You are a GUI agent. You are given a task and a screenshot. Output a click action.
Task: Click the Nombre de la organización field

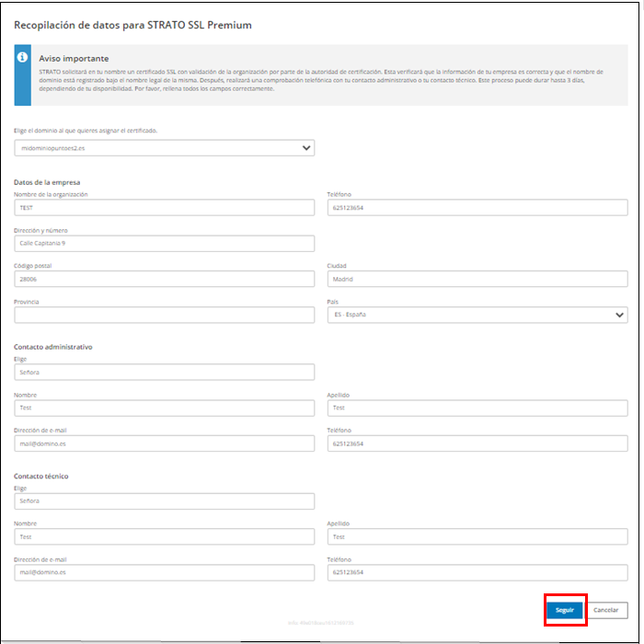click(165, 207)
